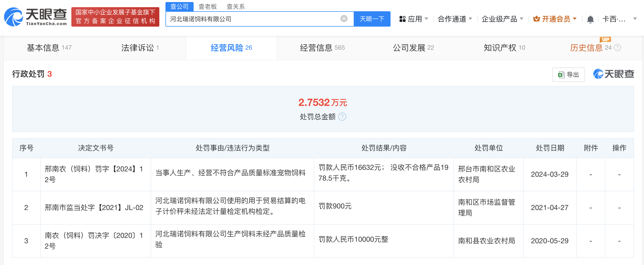
Task: Expand the 开通会员 dropdown
Action: [x=574, y=18]
